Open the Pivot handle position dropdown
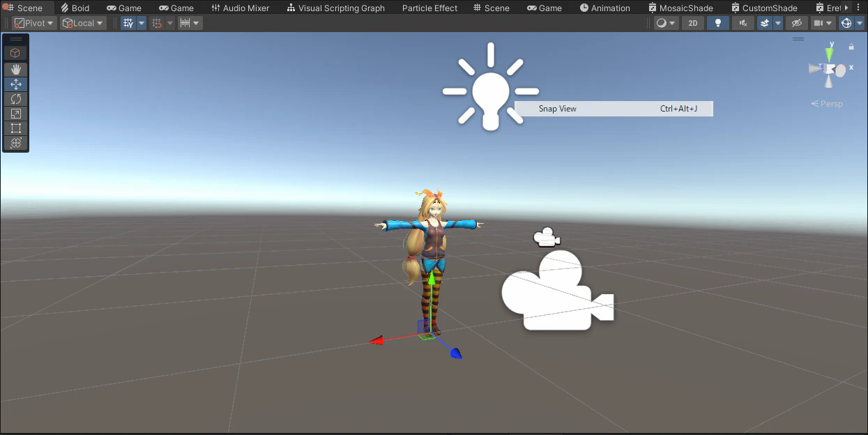This screenshot has width=868, height=435. 34,23
